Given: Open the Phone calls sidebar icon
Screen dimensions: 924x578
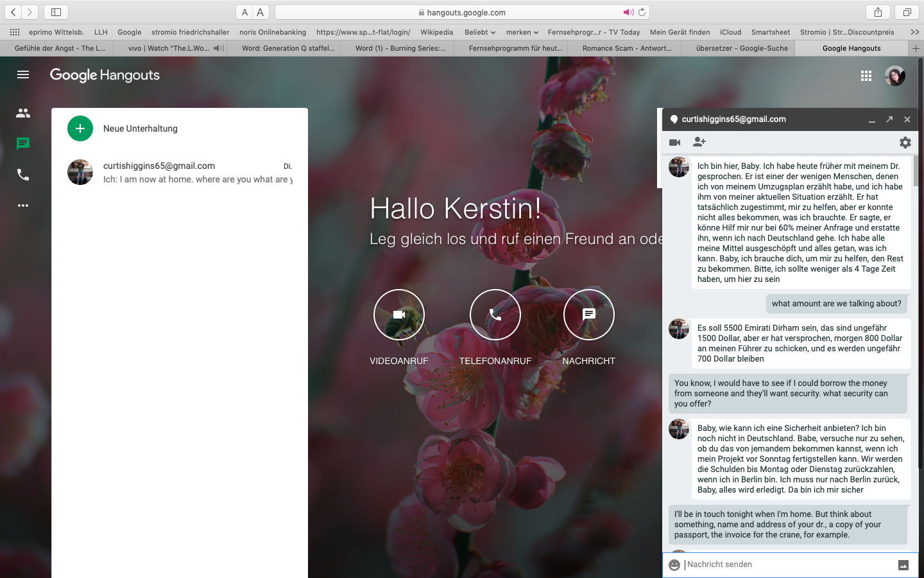Looking at the screenshot, I should tap(23, 175).
